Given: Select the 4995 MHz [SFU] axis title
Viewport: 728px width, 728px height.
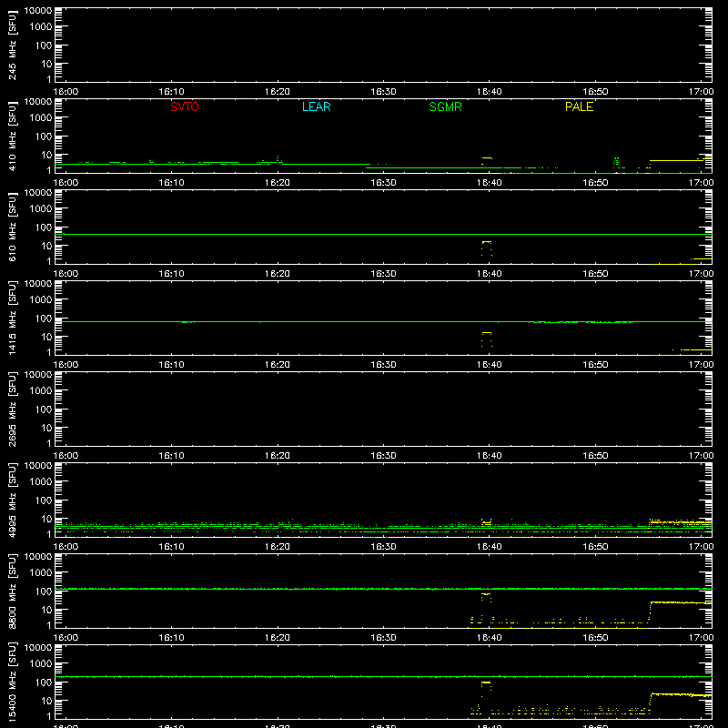Looking at the screenshot, I should click(x=12, y=500).
